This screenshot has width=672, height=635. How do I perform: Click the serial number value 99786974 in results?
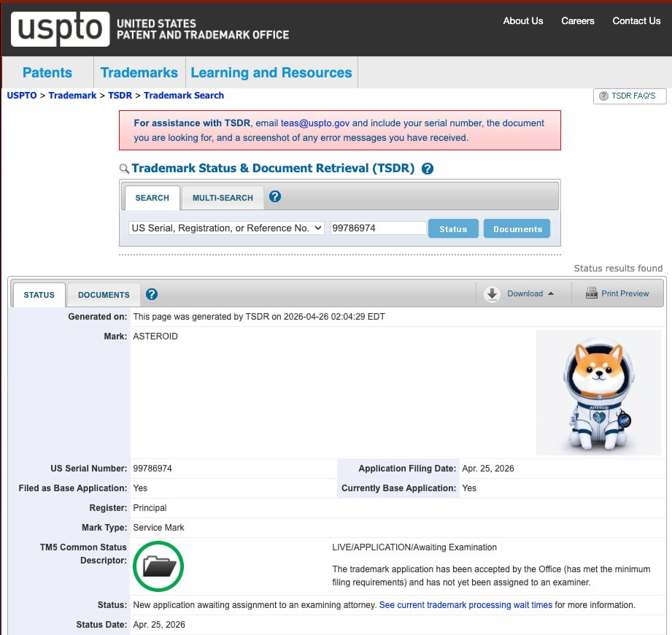tap(152, 468)
